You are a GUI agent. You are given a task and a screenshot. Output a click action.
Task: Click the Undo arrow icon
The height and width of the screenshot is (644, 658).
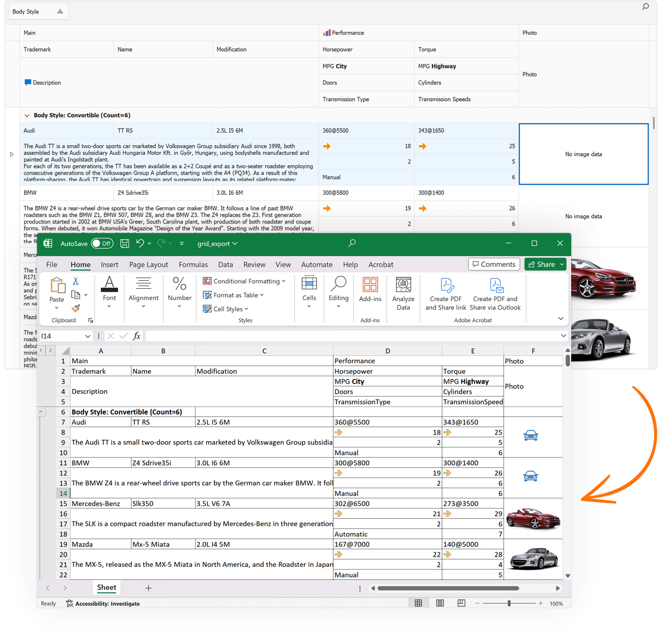click(140, 243)
